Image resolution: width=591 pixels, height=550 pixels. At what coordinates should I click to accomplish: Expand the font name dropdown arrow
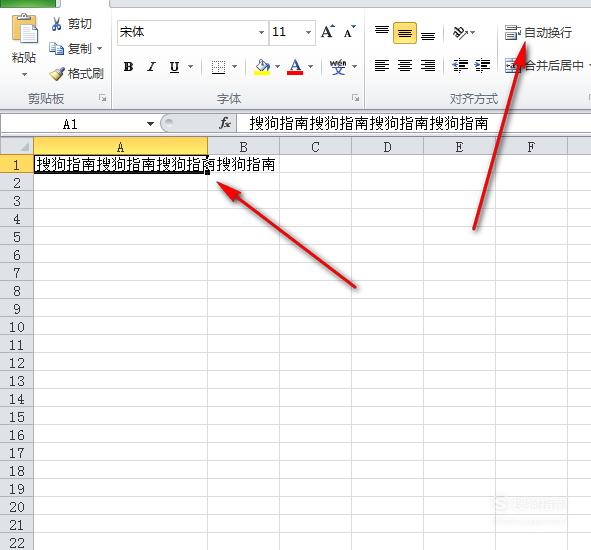[x=261, y=32]
